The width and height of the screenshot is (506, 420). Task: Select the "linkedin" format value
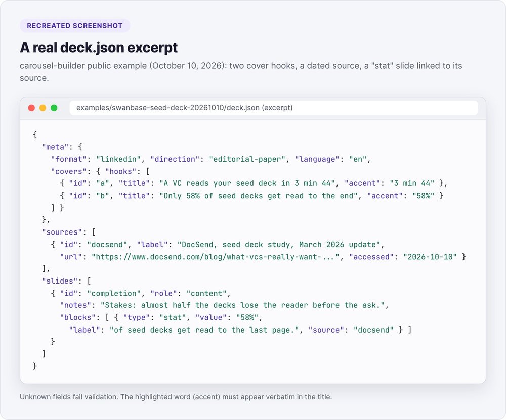[118, 159]
